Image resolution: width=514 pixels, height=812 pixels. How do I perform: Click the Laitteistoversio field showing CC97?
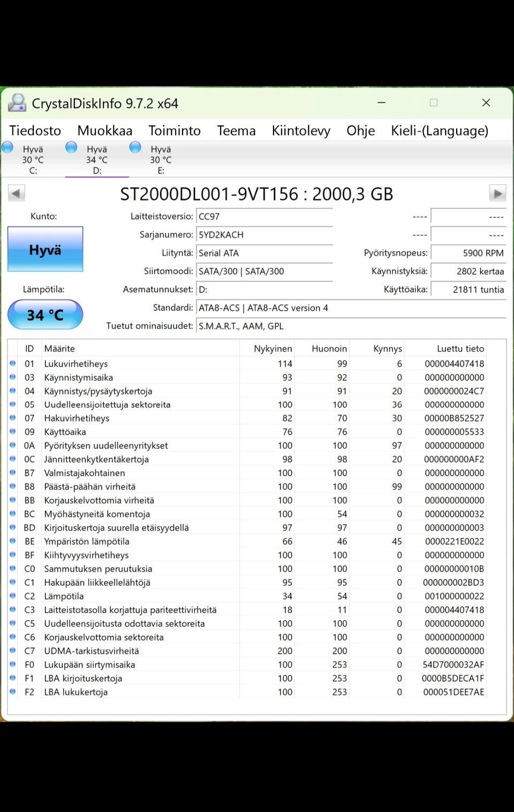coord(264,217)
